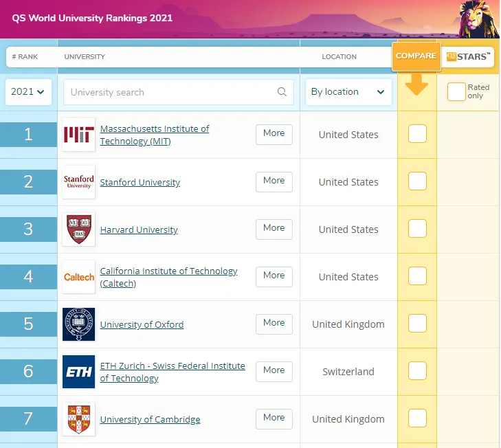Image resolution: width=501 pixels, height=448 pixels.
Task: Click the Harvard University crest logo
Action: (x=78, y=229)
